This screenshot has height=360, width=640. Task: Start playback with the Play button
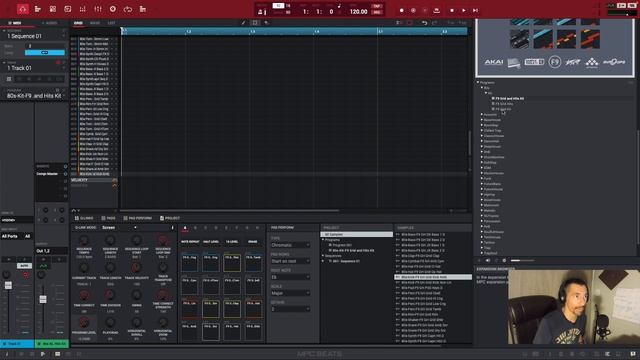[464, 11]
